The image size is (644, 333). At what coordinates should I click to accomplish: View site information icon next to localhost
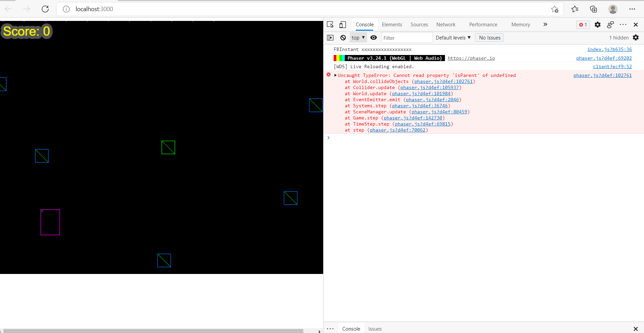[66, 9]
